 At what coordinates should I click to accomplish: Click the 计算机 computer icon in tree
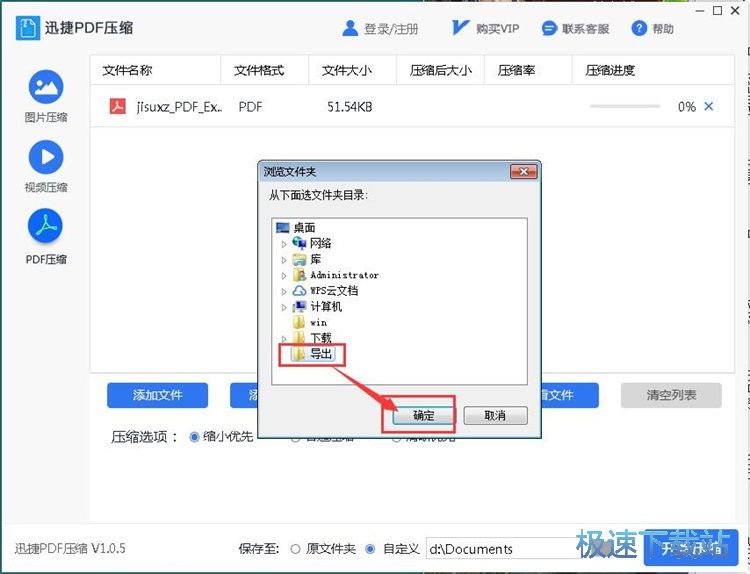coord(299,307)
